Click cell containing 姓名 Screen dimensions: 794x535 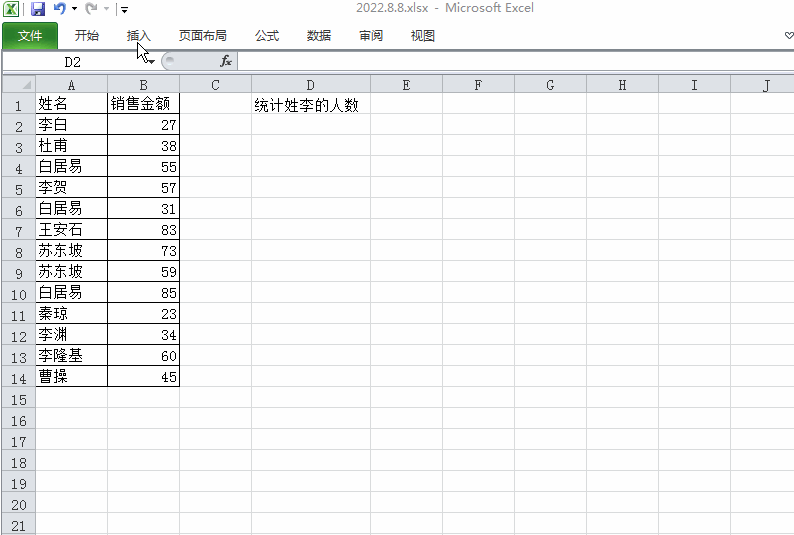71,103
